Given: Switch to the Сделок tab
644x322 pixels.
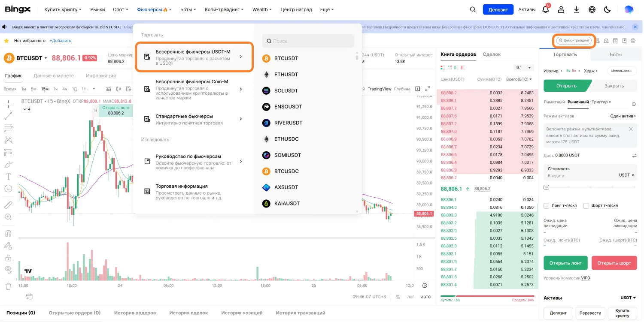Looking at the screenshot, I should click(492, 54).
